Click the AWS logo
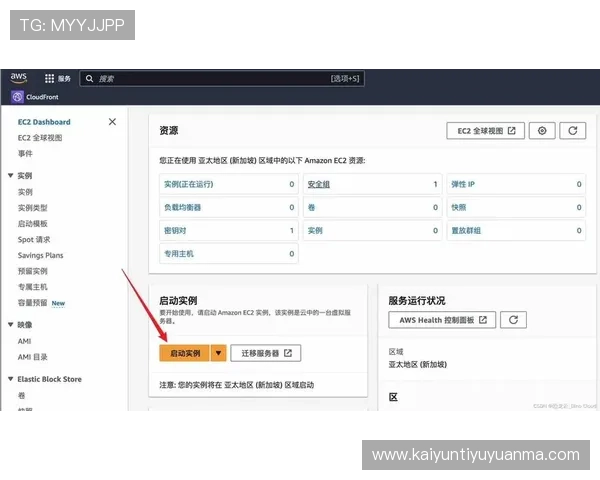 pos(18,78)
